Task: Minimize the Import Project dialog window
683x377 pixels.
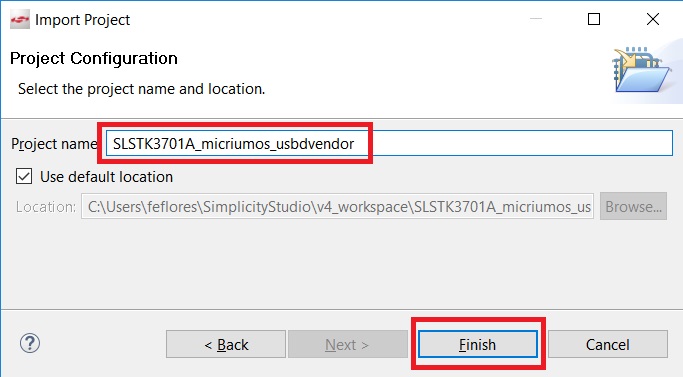Action: (536, 19)
